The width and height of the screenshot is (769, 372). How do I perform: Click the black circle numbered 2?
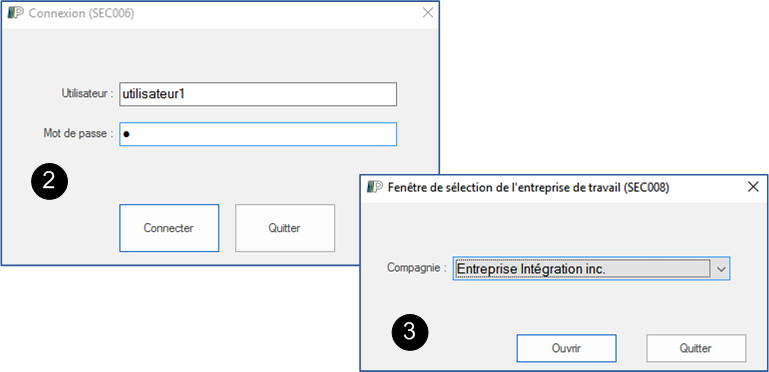pos(49,181)
